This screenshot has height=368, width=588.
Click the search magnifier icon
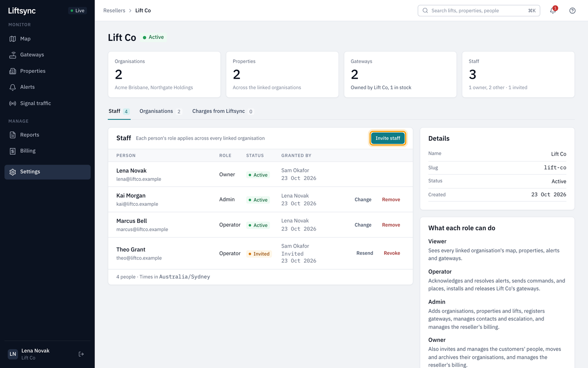pyautogui.click(x=425, y=11)
